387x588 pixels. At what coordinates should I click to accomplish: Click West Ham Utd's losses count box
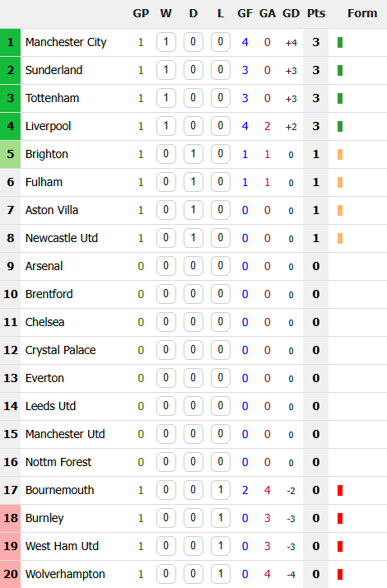(221, 546)
